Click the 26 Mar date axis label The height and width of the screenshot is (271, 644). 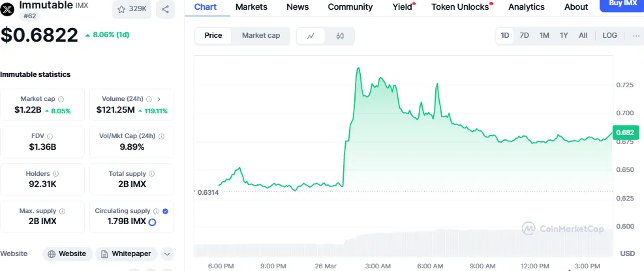click(326, 266)
